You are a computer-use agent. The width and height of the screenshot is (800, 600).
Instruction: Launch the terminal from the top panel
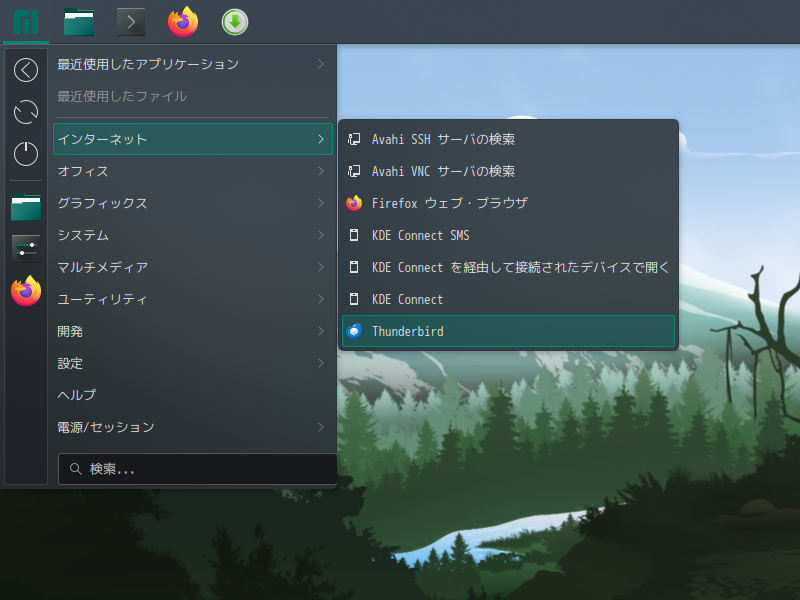point(131,22)
